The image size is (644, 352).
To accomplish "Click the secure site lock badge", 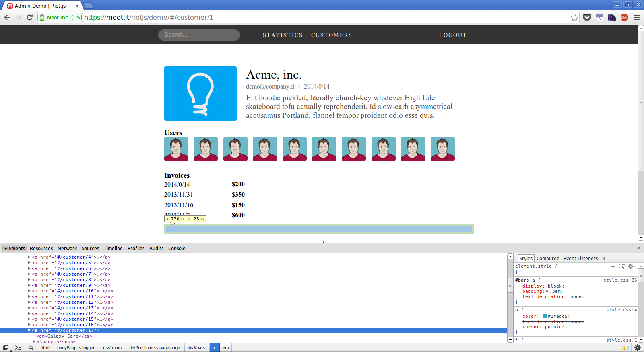I will click(x=60, y=17).
